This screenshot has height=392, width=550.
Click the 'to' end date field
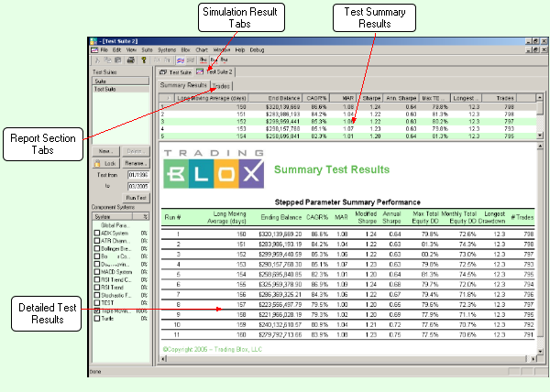[138, 186]
